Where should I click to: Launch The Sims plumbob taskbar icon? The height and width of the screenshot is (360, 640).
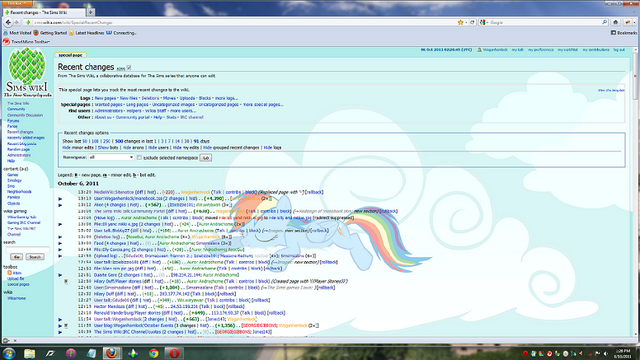point(133,353)
